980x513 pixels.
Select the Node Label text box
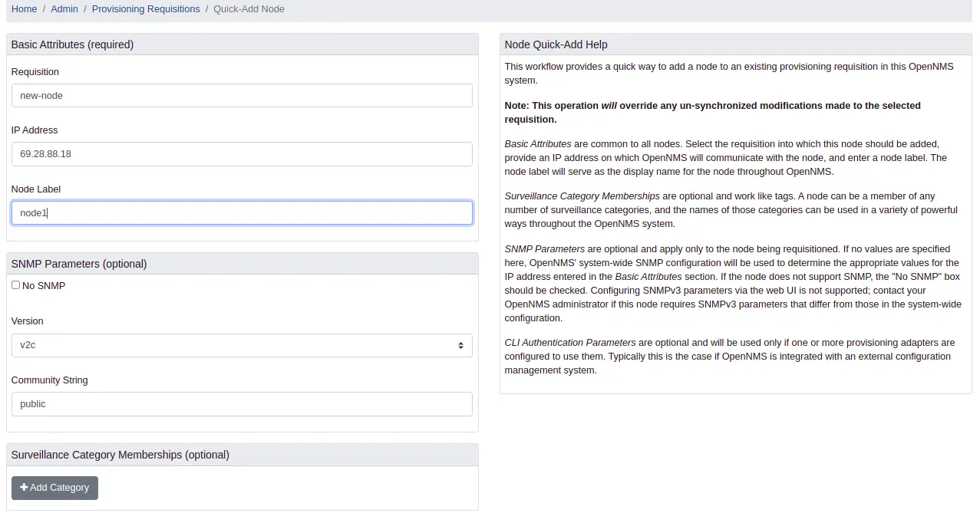[x=242, y=213]
